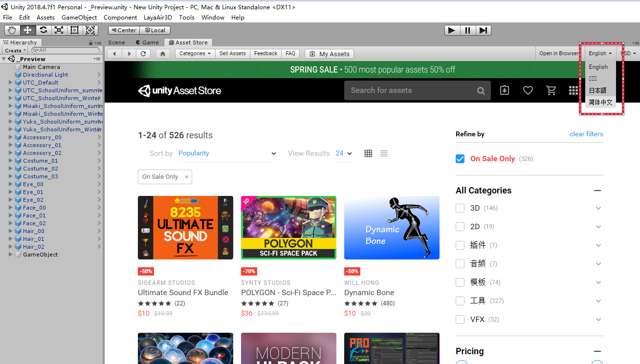The image size is (640, 364).
Task: Open the shopping cart
Action: click(551, 90)
